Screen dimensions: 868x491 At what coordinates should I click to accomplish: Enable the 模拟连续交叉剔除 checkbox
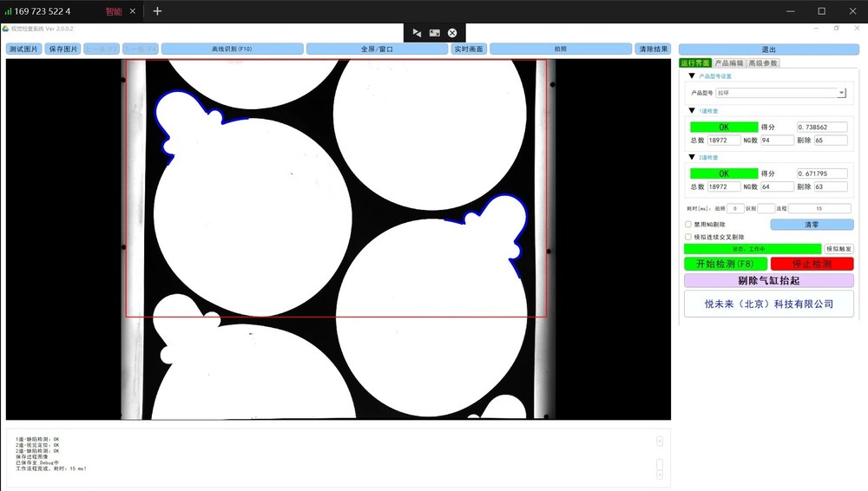click(688, 237)
